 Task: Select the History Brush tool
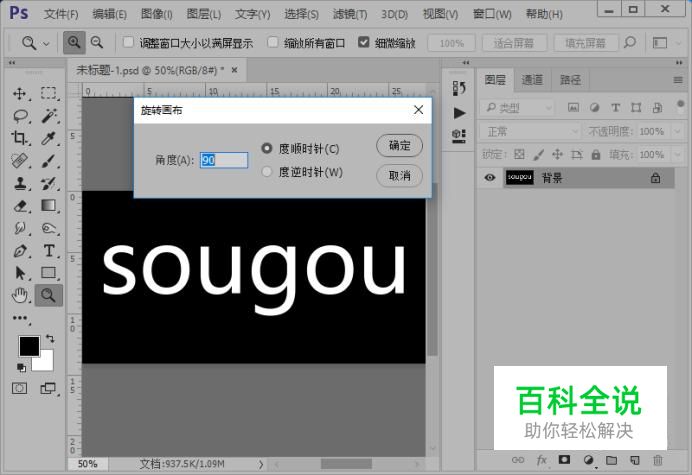tap(49, 183)
